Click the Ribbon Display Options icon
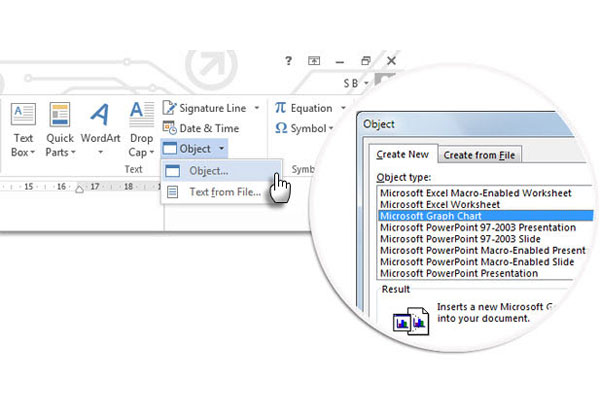600x415 pixels. pyautogui.click(x=314, y=60)
